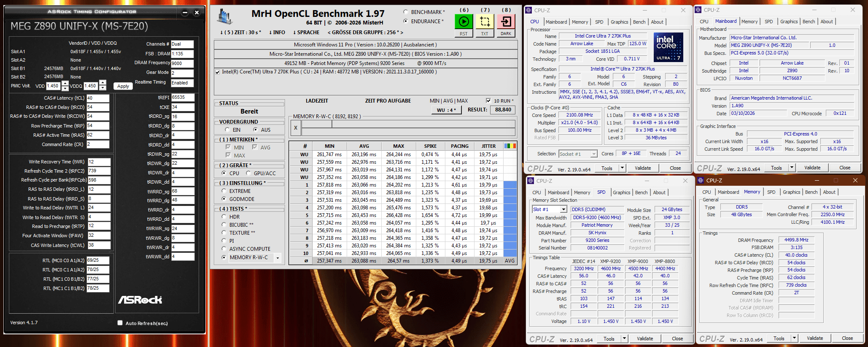Screen dimensions: 868x347
Task: Close the ASRock Timing Configurator window
Action: tap(197, 13)
